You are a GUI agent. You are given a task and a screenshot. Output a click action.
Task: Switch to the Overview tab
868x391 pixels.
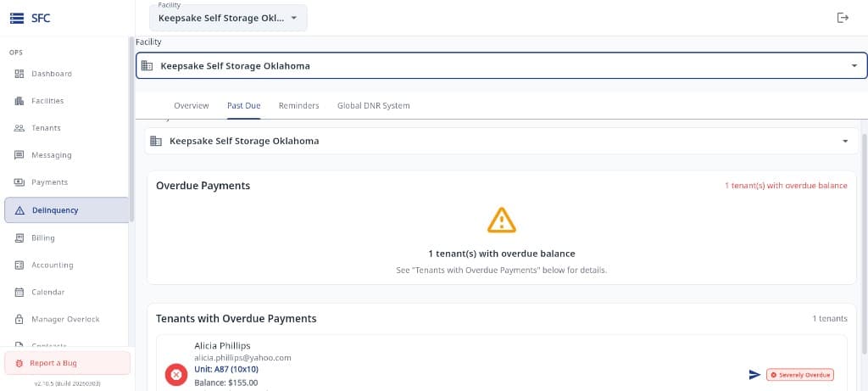[192, 106]
